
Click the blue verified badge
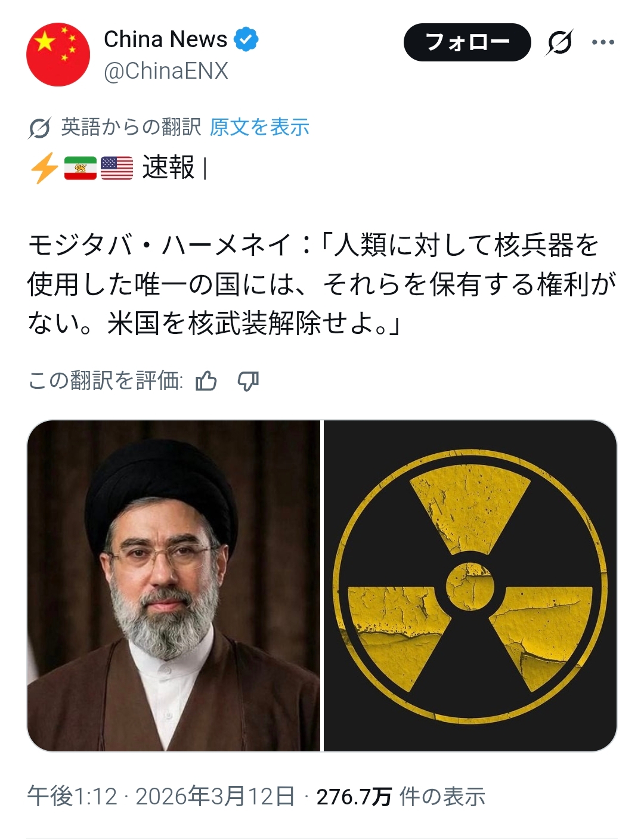click(x=246, y=39)
